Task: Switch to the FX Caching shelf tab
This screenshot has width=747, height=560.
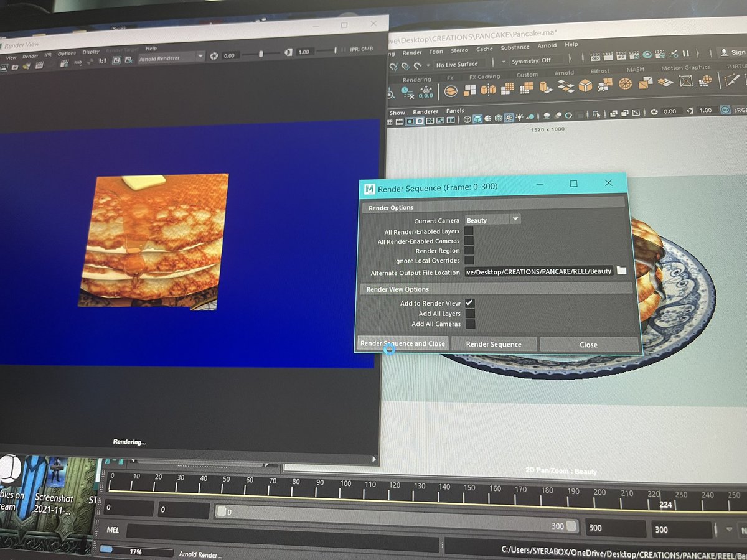Action: 484,77
